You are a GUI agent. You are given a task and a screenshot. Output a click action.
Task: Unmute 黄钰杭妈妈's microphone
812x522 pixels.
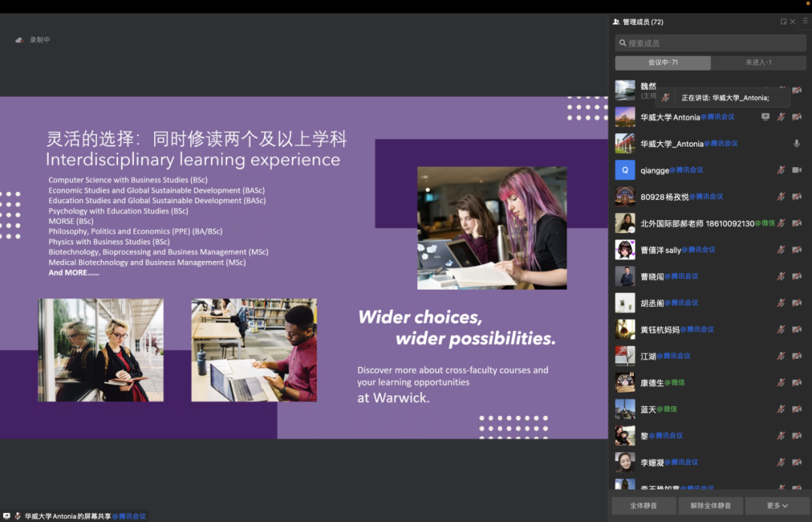pos(781,329)
